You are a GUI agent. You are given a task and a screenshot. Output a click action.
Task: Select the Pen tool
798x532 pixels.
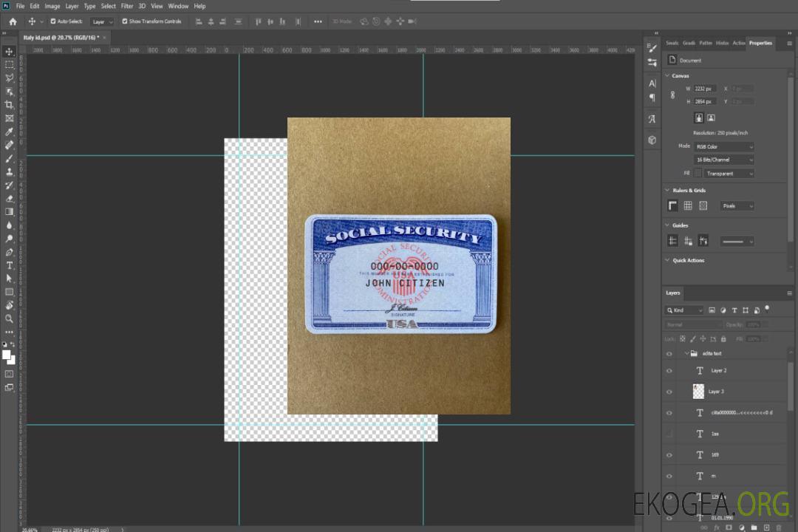9,252
